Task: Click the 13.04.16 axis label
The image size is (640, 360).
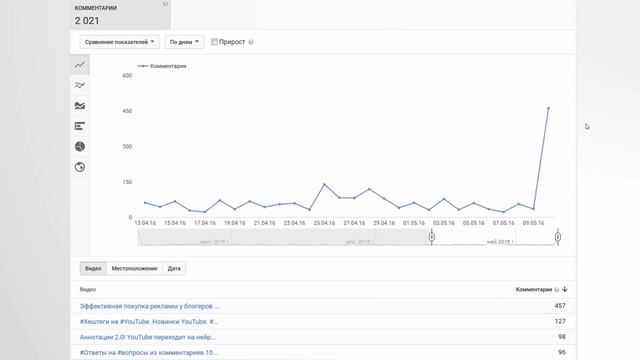Action: click(x=145, y=223)
